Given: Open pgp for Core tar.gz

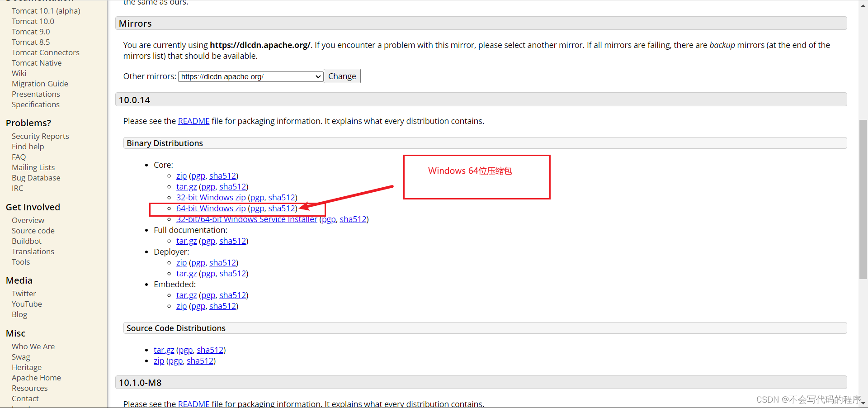Looking at the screenshot, I should click(x=208, y=186).
